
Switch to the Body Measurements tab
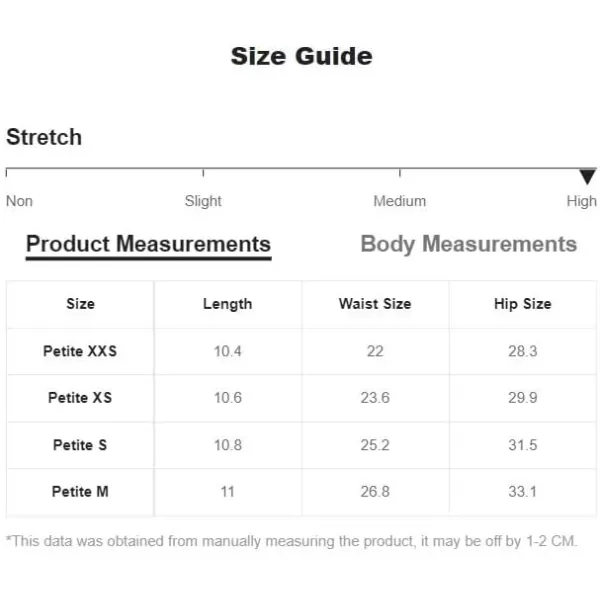coord(469,244)
